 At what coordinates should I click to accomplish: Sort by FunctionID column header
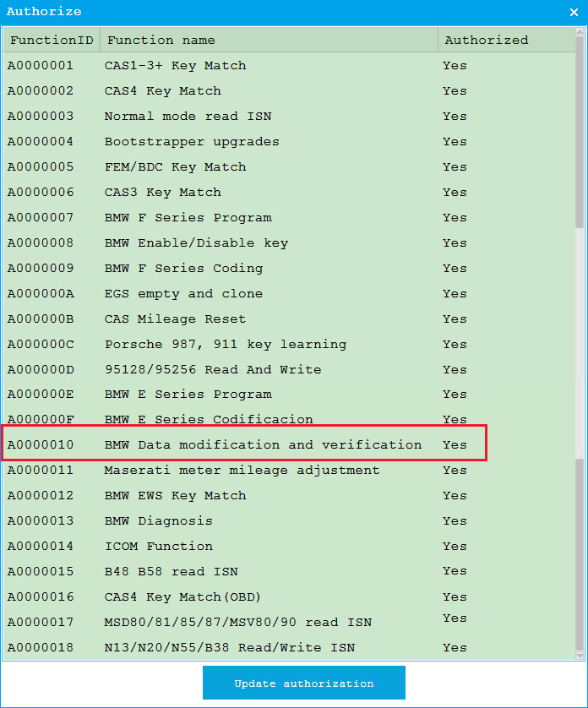point(51,40)
